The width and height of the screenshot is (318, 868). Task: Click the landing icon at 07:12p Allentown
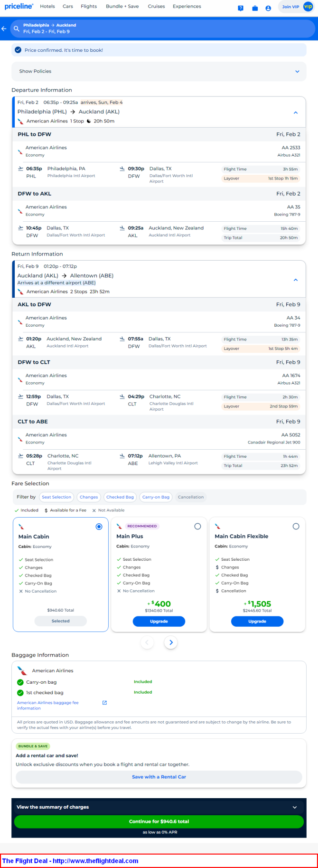(x=122, y=456)
